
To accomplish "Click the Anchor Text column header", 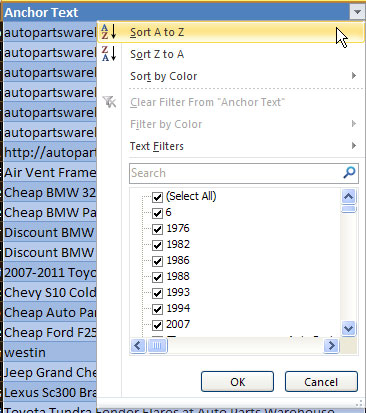I will [x=177, y=12].
